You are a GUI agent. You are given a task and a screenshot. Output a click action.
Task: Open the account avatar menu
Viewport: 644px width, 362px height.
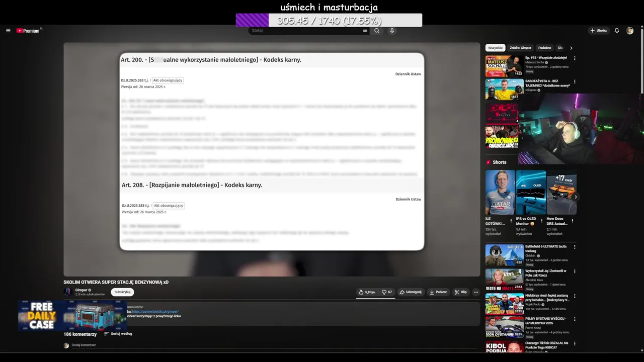pyautogui.click(x=630, y=31)
